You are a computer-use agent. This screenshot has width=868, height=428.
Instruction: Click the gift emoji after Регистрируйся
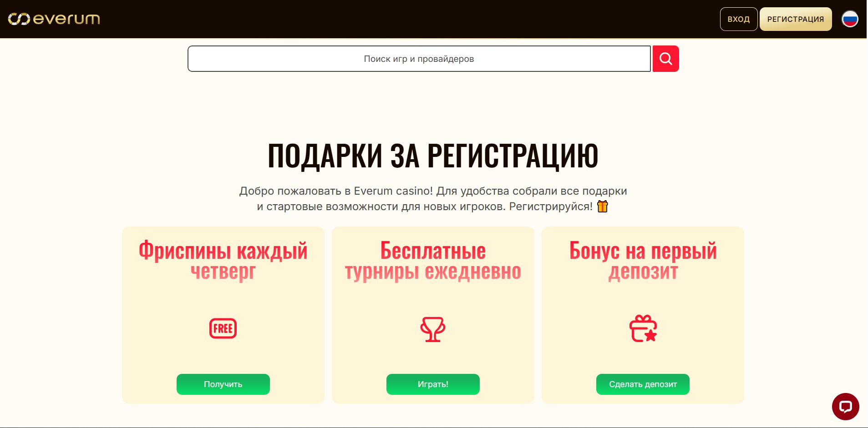[x=602, y=206]
